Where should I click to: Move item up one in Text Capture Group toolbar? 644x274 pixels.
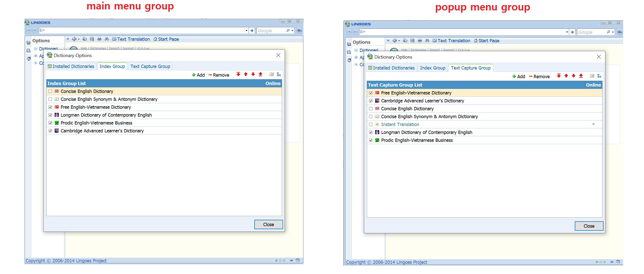point(566,76)
